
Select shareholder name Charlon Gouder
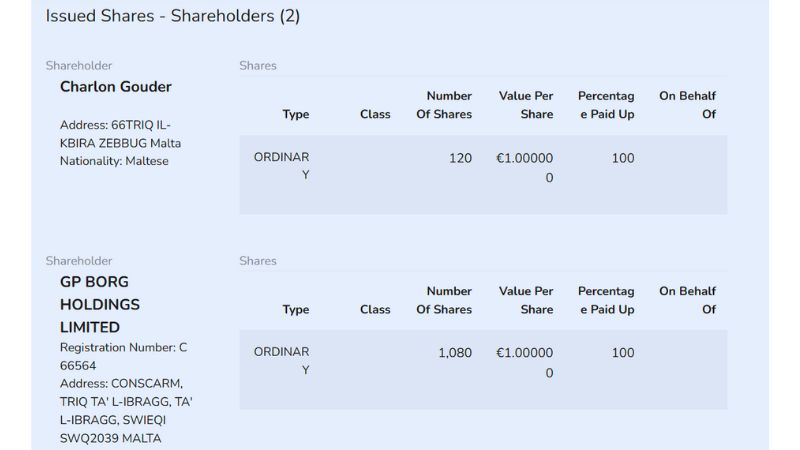pos(115,87)
